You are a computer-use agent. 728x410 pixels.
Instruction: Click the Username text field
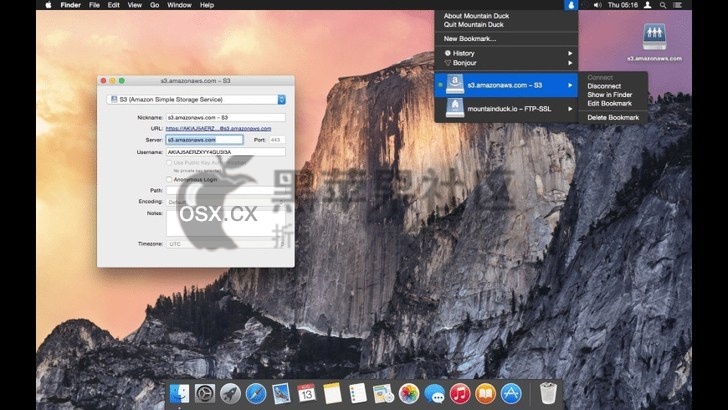point(226,152)
